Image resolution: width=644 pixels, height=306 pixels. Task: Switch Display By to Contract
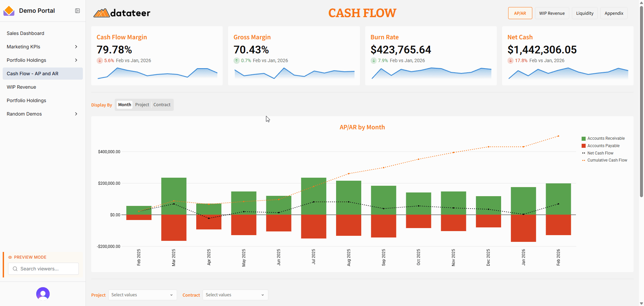162,105
